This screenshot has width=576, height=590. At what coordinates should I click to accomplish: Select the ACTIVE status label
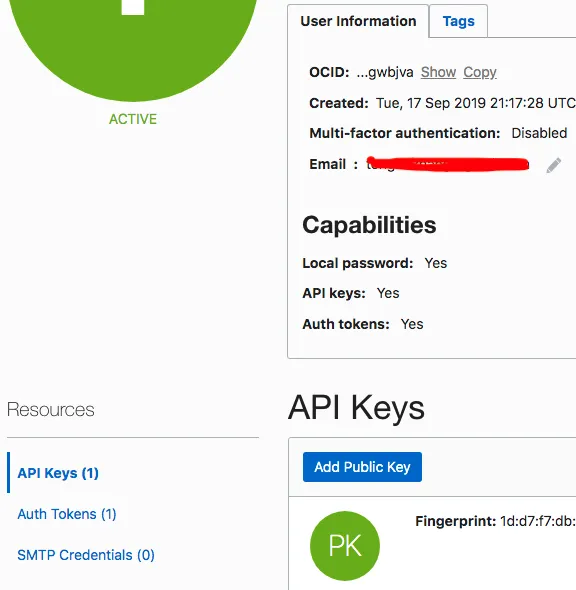[132, 119]
